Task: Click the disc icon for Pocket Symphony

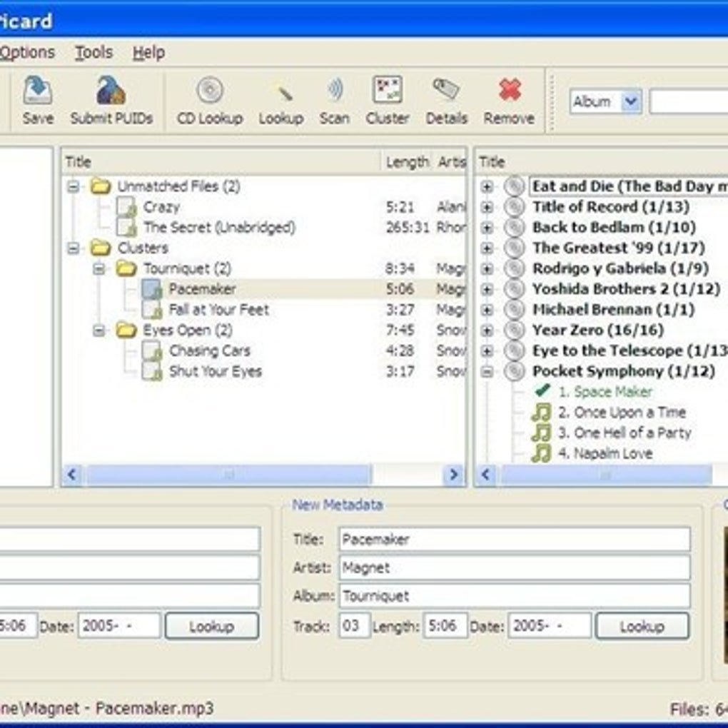Action: tap(515, 371)
